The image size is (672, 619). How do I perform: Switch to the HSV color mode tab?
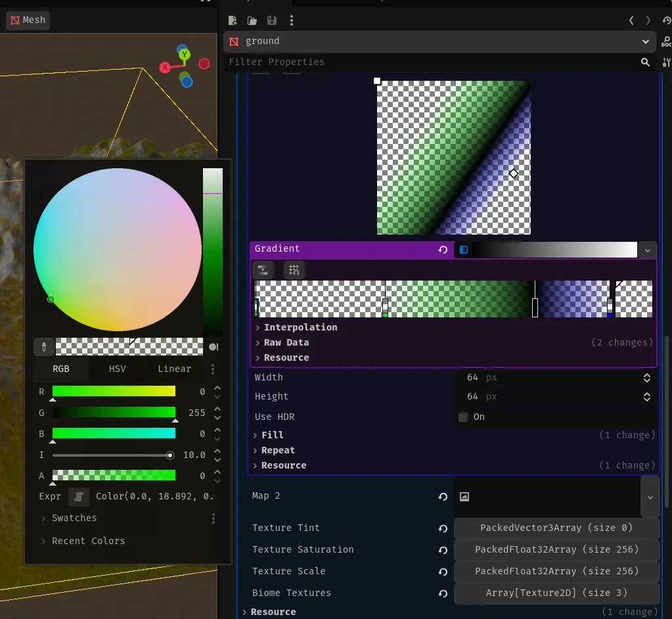coord(117,369)
